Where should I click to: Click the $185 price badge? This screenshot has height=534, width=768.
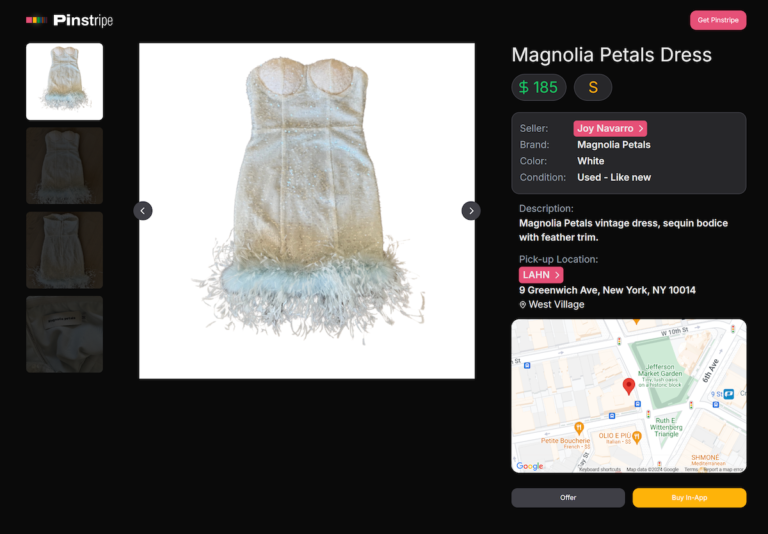539,87
